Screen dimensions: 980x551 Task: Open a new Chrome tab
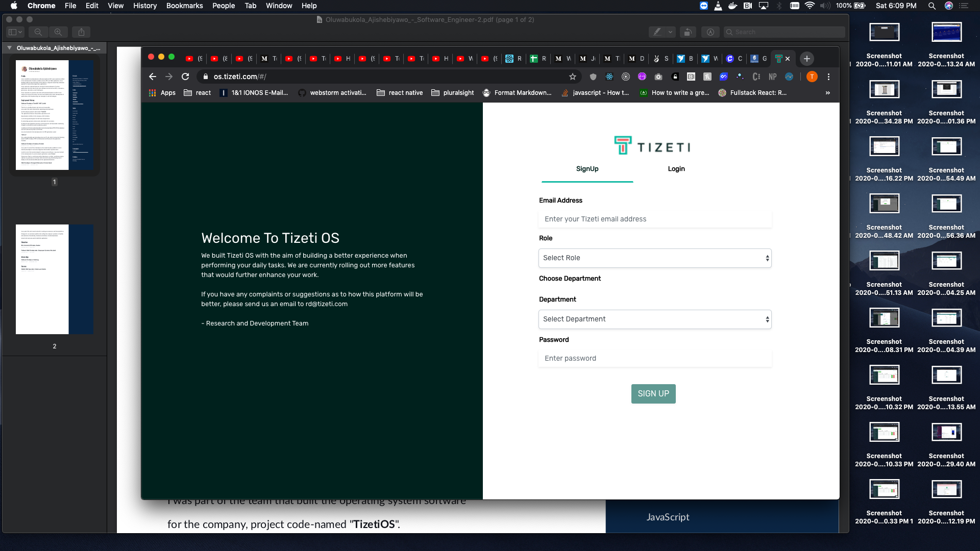pos(807,59)
